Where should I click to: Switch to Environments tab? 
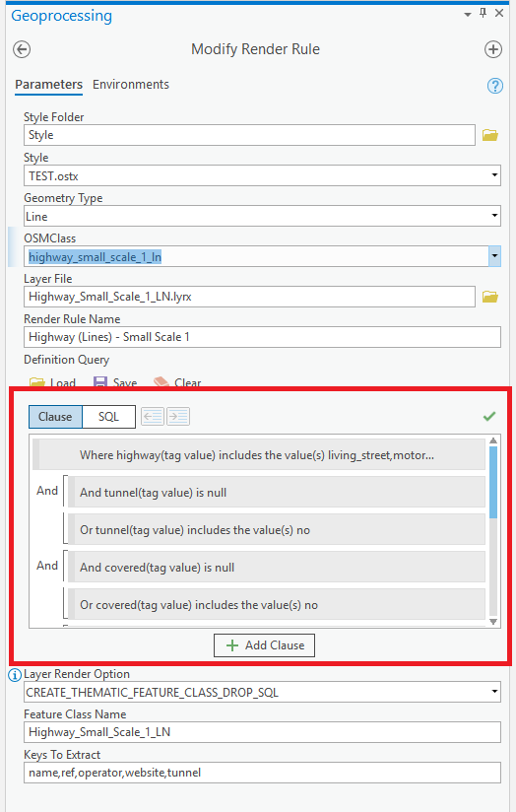click(131, 85)
